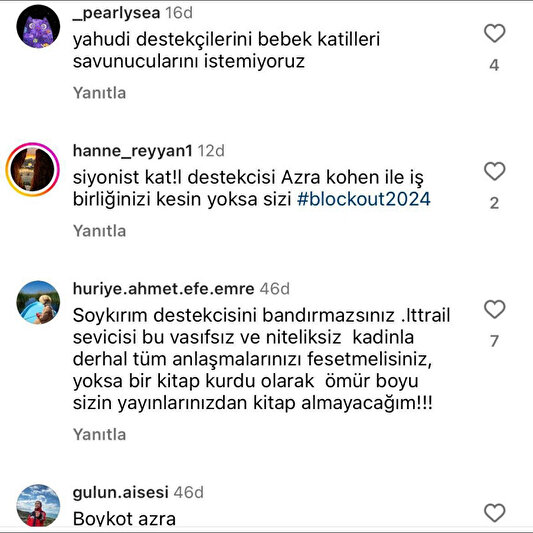Open huriye.ahmet.efe.emre's profile picture
533x533 pixels.
click(x=38, y=302)
